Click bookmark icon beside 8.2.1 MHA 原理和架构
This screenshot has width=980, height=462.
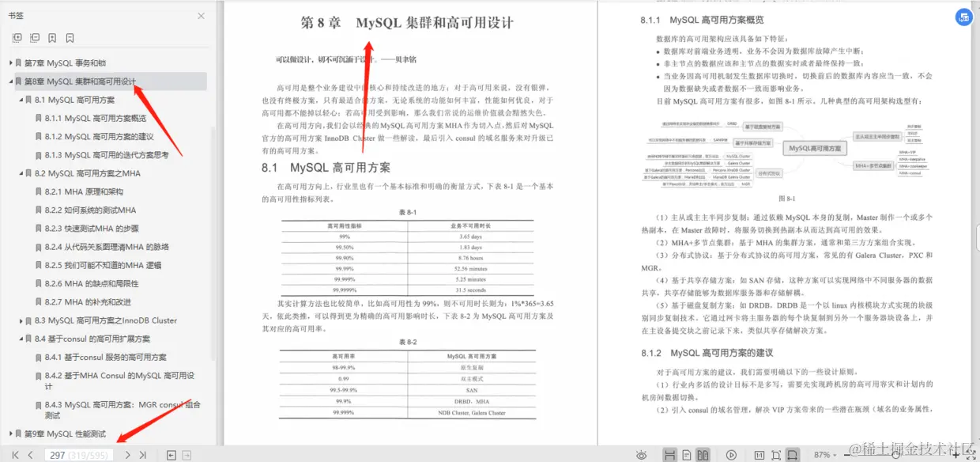(x=39, y=191)
